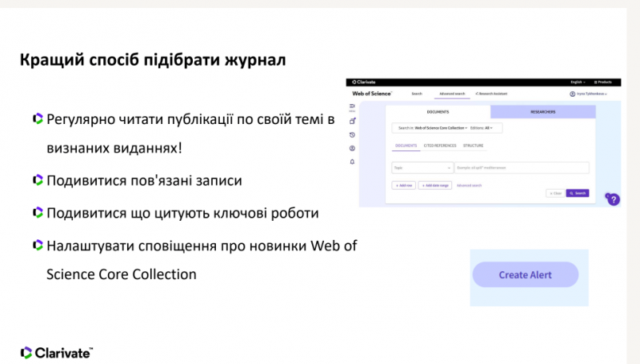Open the Research Assistant nav item
Screen dimensions: 640x364
[491, 94]
